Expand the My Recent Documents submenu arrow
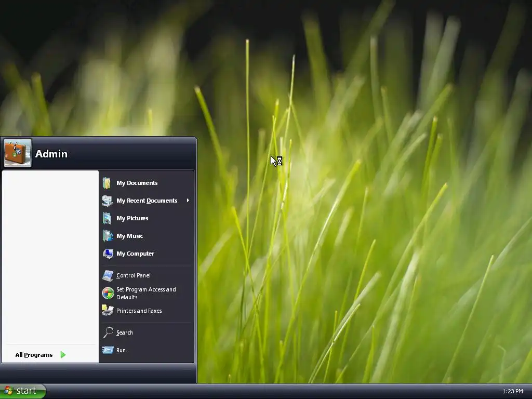 (x=188, y=201)
